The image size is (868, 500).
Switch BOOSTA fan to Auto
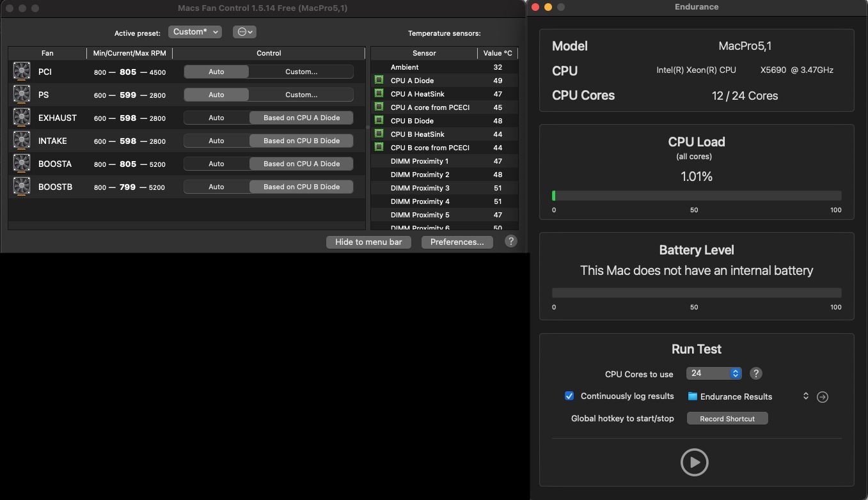click(x=216, y=164)
